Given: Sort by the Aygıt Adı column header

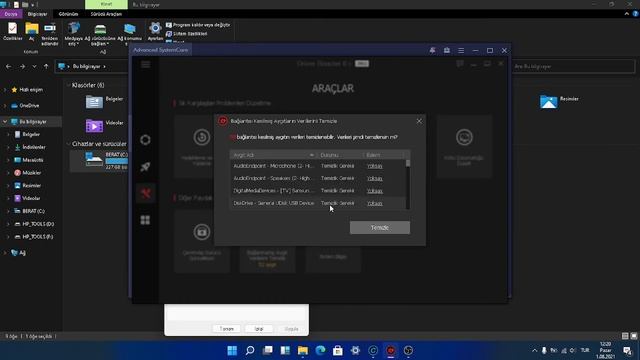Looking at the screenshot, I should [273, 155].
